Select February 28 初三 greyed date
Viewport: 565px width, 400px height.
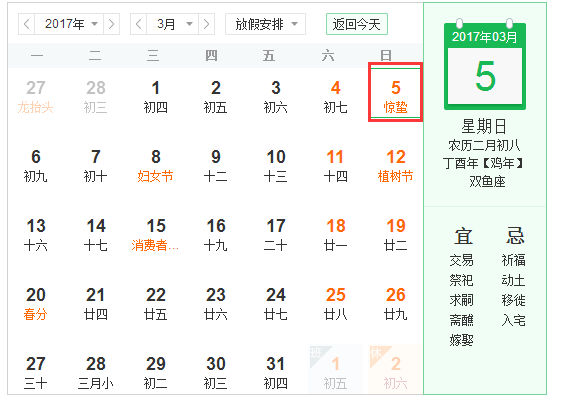(x=95, y=97)
